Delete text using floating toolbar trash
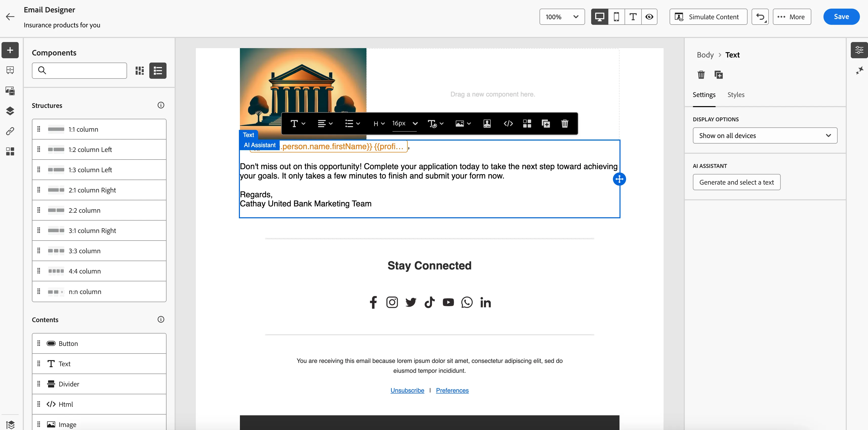 point(565,124)
